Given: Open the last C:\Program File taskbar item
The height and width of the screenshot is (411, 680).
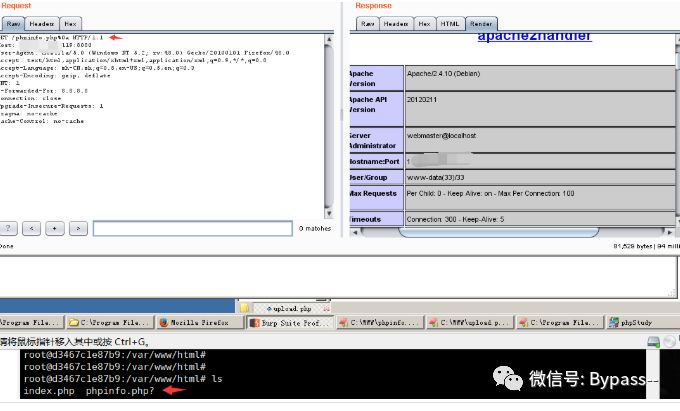Looking at the screenshot, I should click(560, 323).
